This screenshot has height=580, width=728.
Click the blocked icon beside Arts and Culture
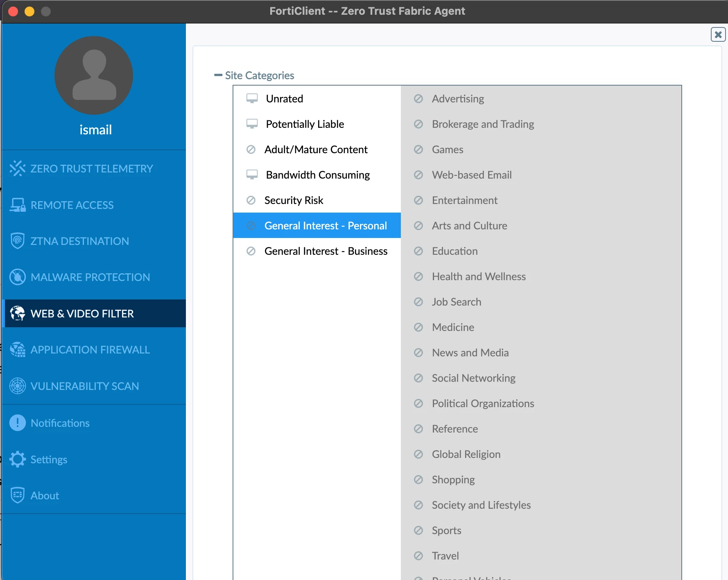418,226
